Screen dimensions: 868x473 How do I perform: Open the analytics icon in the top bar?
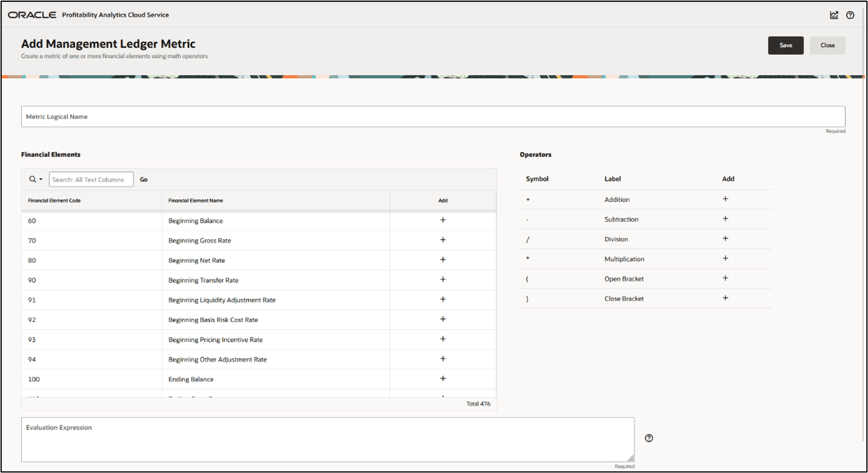834,15
